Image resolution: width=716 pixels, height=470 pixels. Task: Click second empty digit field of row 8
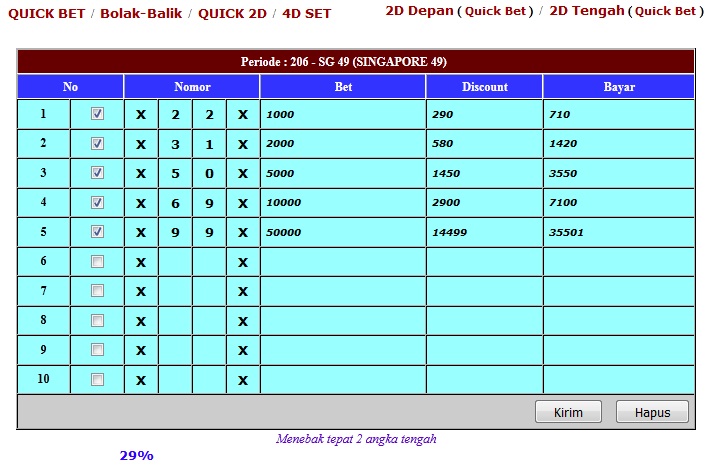[209, 321]
